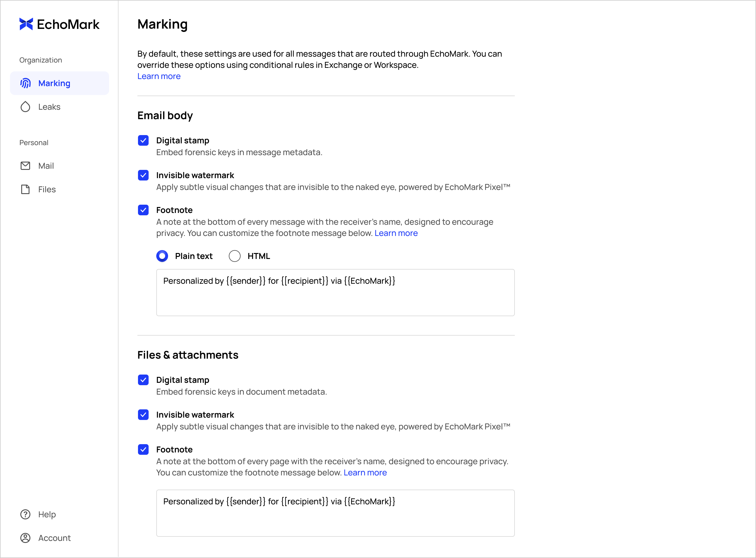756x558 pixels.
Task: Click the Marking fingerprint icon
Action: point(25,83)
